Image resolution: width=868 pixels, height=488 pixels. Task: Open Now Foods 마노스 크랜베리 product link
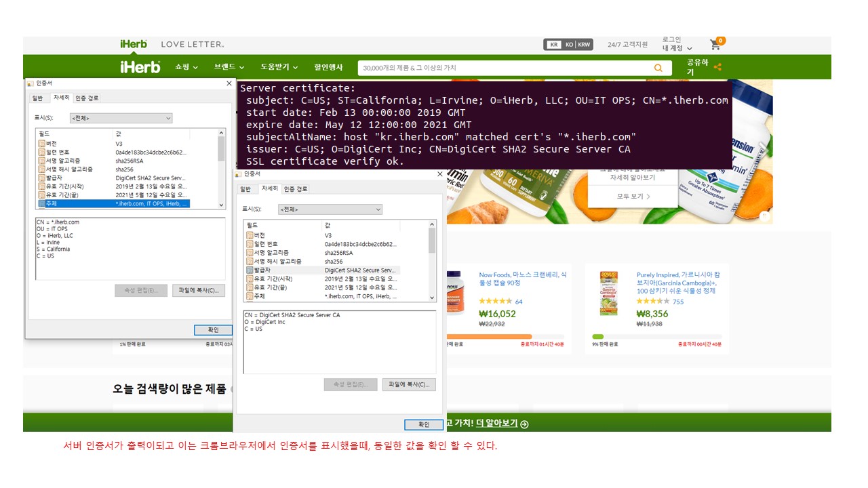pos(523,279)
